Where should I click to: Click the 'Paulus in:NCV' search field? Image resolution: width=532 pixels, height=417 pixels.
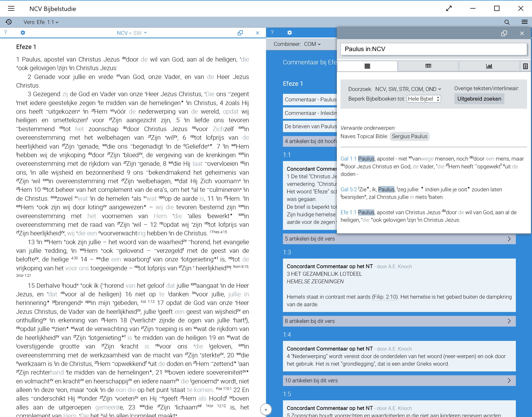point(433,49)
